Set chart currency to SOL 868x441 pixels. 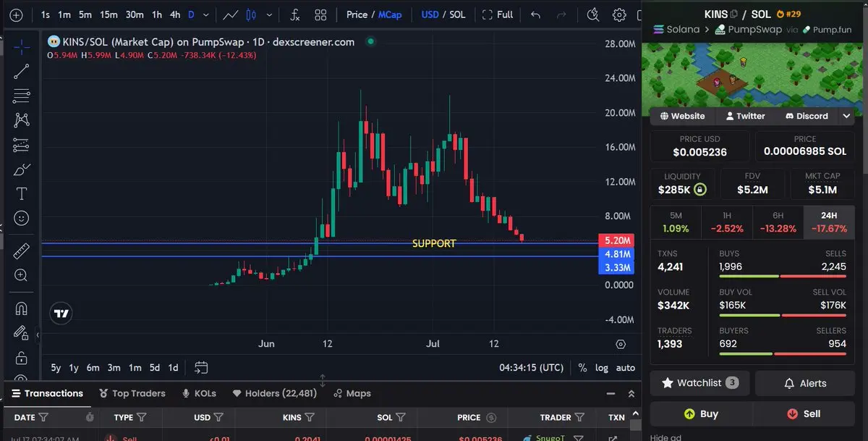click(457, 14)
